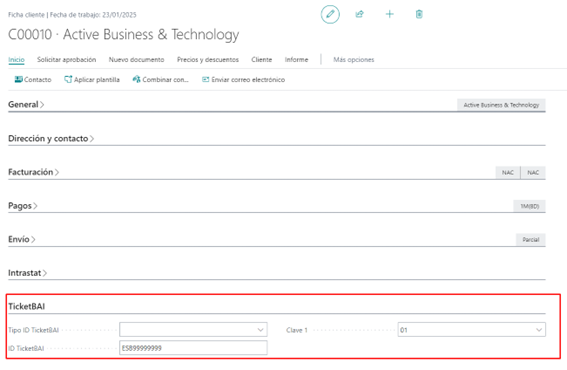Expand the Dirección y contacto section
The image size is (567, 370).
coord(51,139)
